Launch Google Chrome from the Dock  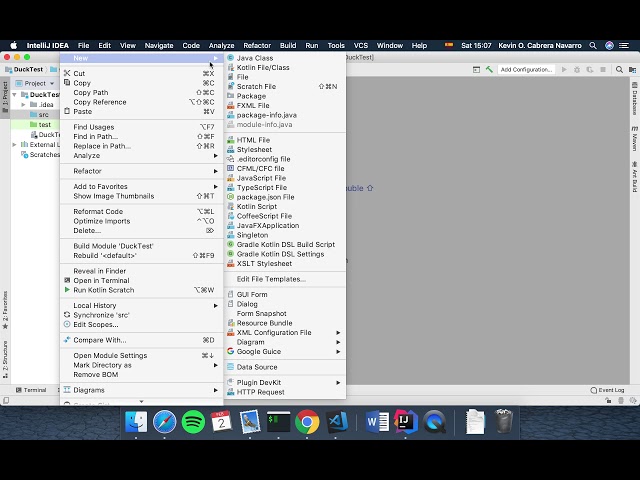coord(307,422)
